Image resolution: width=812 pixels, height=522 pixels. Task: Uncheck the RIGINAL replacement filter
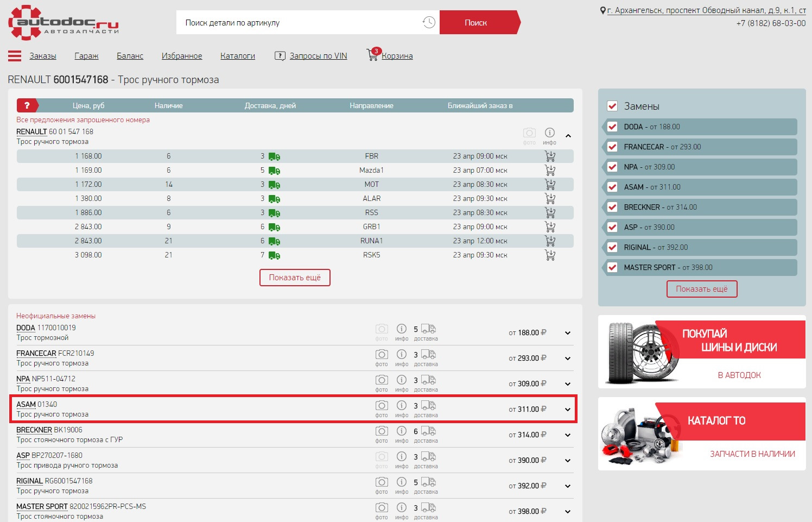coord(612,247)
